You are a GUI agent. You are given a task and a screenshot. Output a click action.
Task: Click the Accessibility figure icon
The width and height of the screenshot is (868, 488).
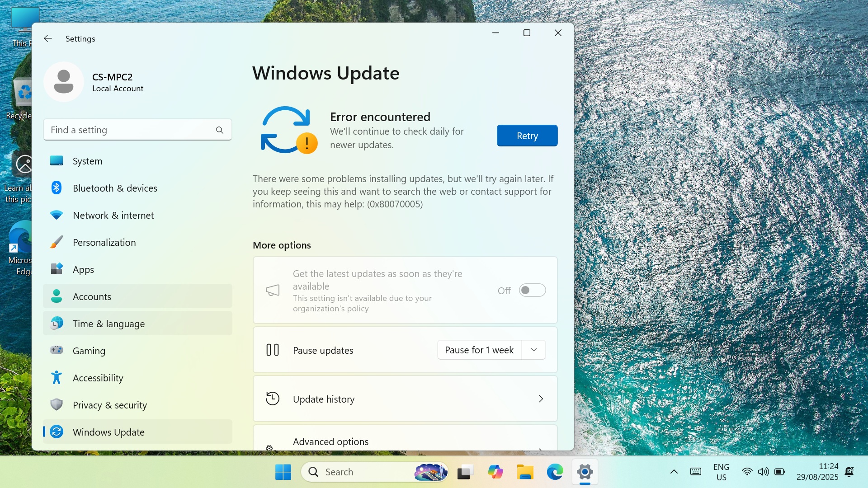pyautogui.click(x=57, y=377)
